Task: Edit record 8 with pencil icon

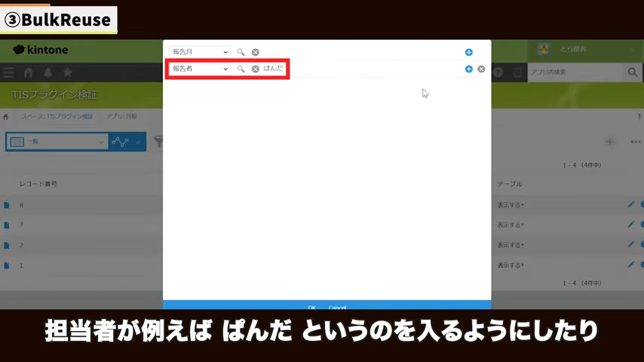Action: 631,204
